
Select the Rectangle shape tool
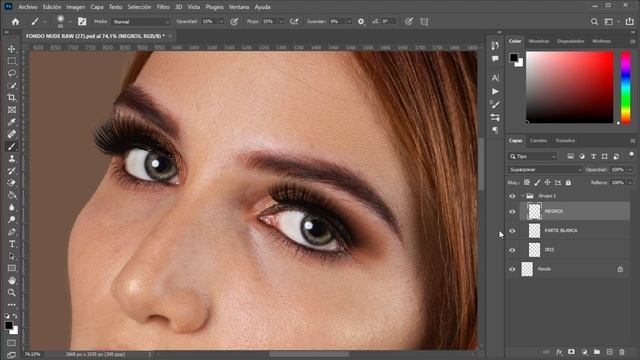[11, 268]
